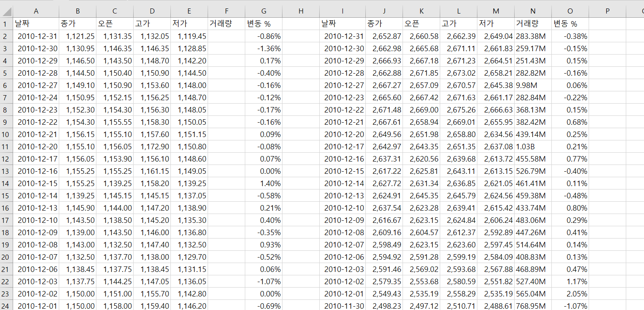Image resolution: width=644 pixels, height=310 pixels.
Task: Select cell G14 showing 1.40%
Action: click(264, 183)
